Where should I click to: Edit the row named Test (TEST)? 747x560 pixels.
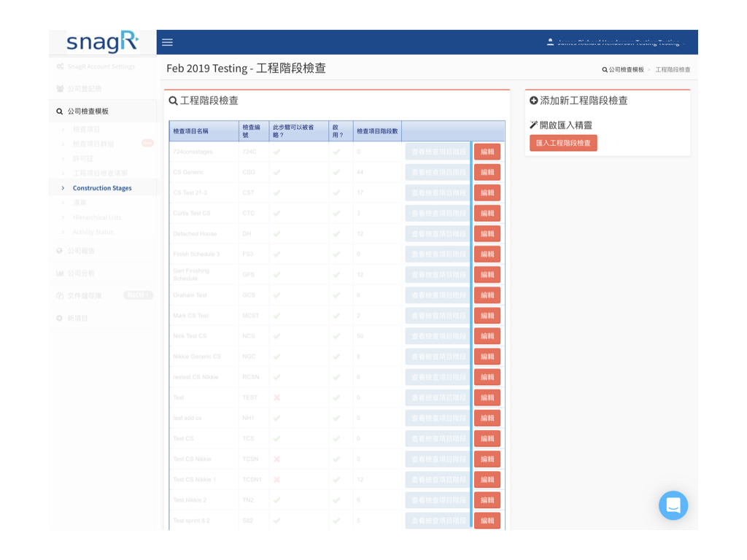coord(487,397)
